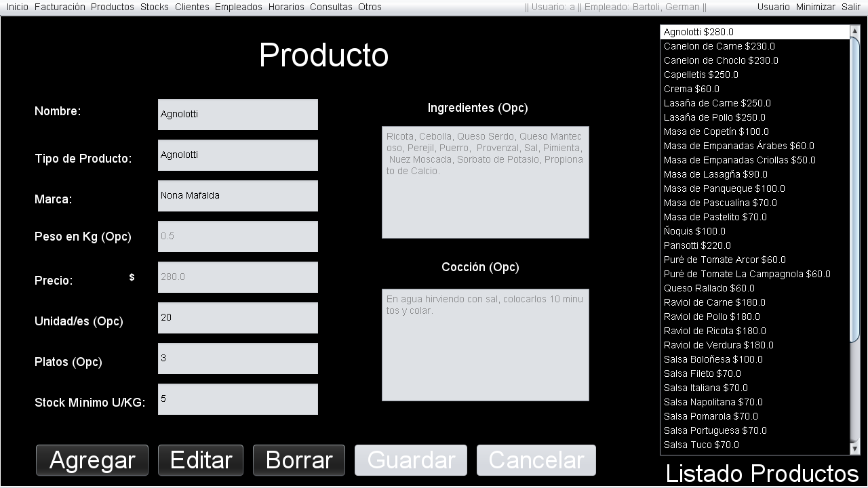Image resolution: width=868 pixels, height=488 pixels.
Task: Open the Clientes menu
Action: pos(192,7)
